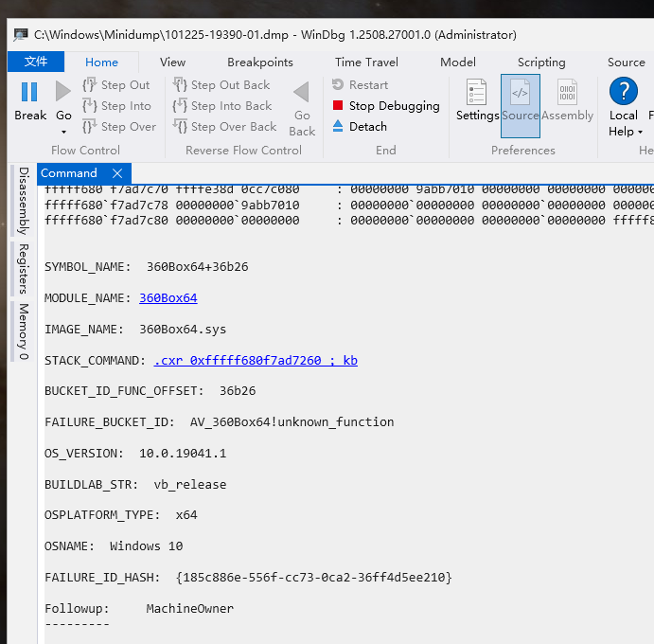Screen dimensions: 654x644
Task: Open the Registers side panel
Action: [24, 269]
